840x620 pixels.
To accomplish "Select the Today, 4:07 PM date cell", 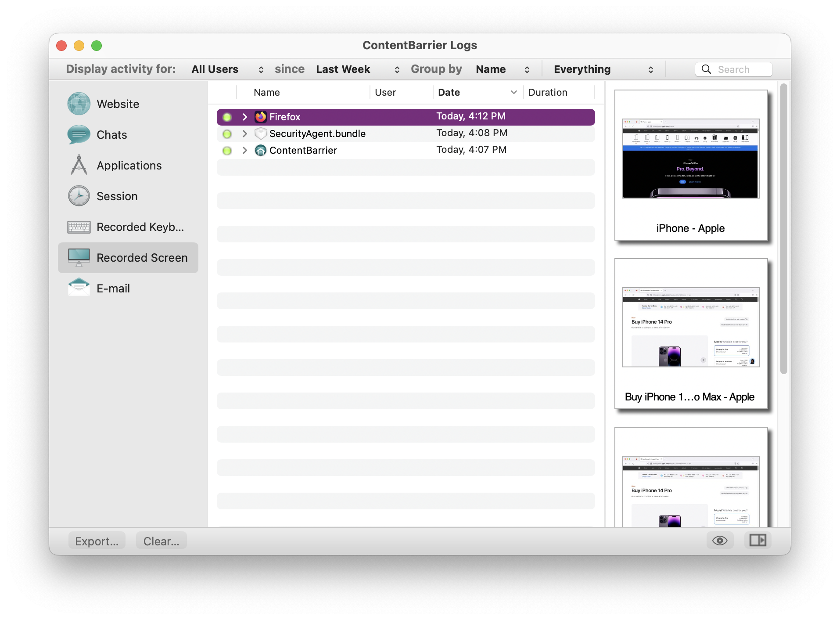I will [x=471, y=150].
